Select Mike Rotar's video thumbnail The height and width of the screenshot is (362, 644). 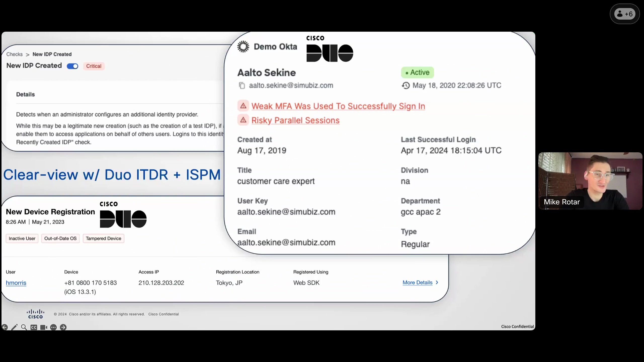pos(590,181)
